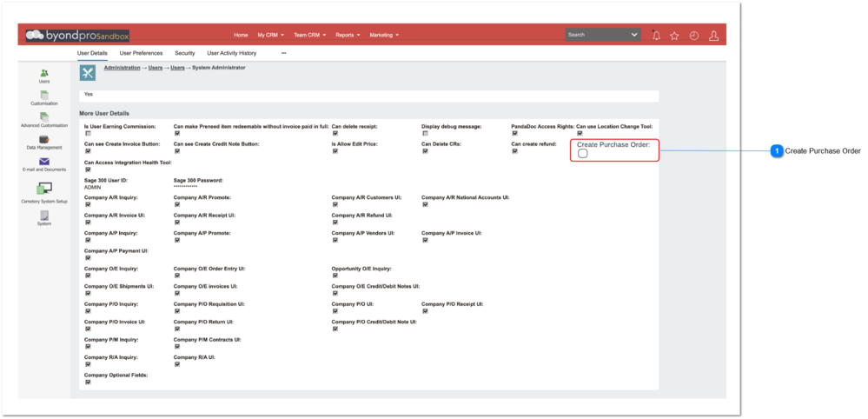Open the Reports dropdown menu
The image size is (868, 419).
(348, 35)
